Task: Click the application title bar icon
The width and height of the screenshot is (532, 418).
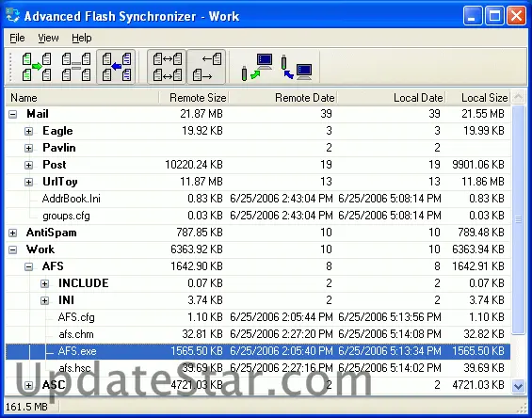Action: [12, 16]
